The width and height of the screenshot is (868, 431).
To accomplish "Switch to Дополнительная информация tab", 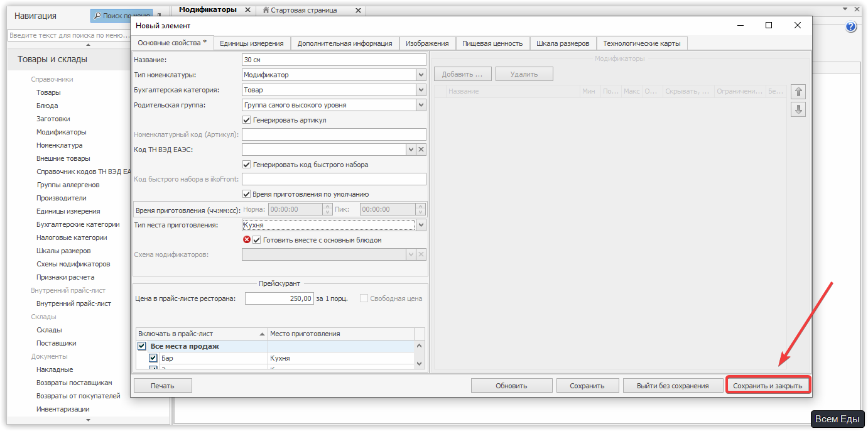I will point(344,43).
